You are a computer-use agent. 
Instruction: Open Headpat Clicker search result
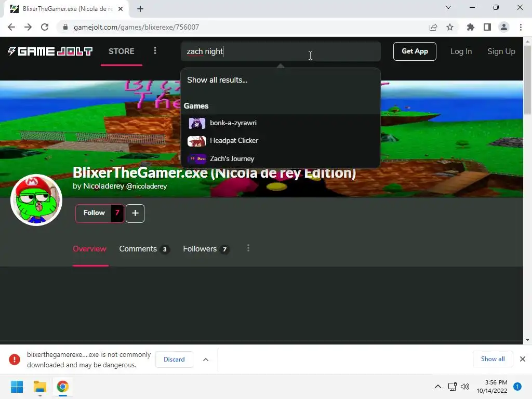(280, 141)
